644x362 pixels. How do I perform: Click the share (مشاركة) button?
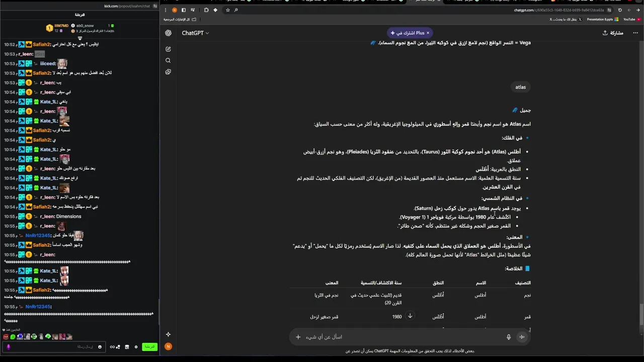click(613, 33)
